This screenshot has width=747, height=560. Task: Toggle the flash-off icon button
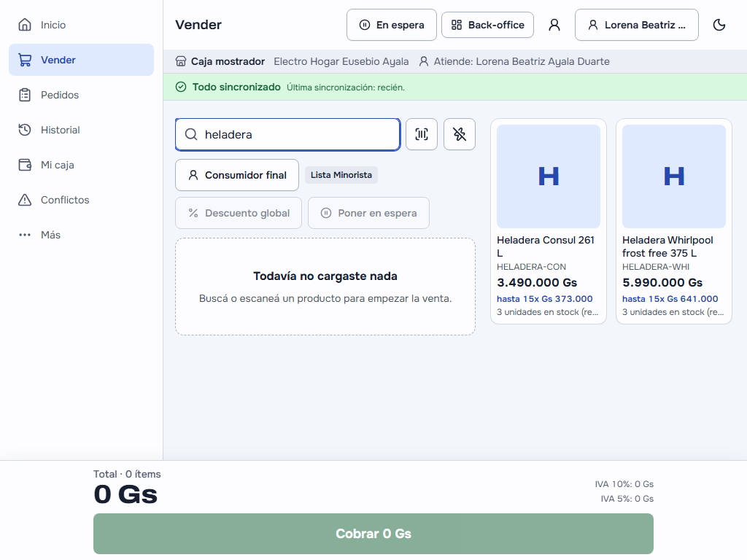(x=460, y=134)
